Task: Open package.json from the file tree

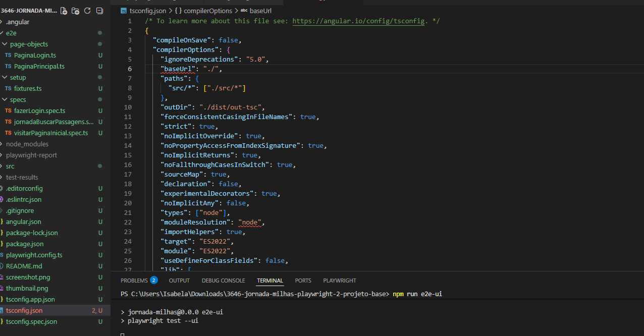Action: (25, 244)
